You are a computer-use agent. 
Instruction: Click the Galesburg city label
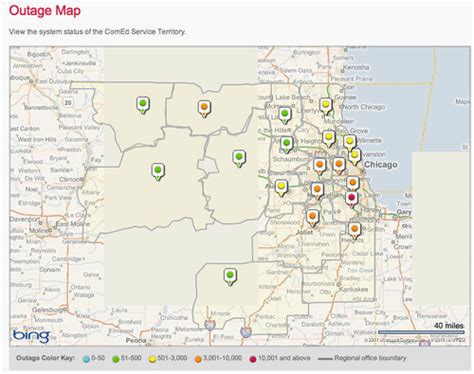pyautogui.click(x=48, y=310)
